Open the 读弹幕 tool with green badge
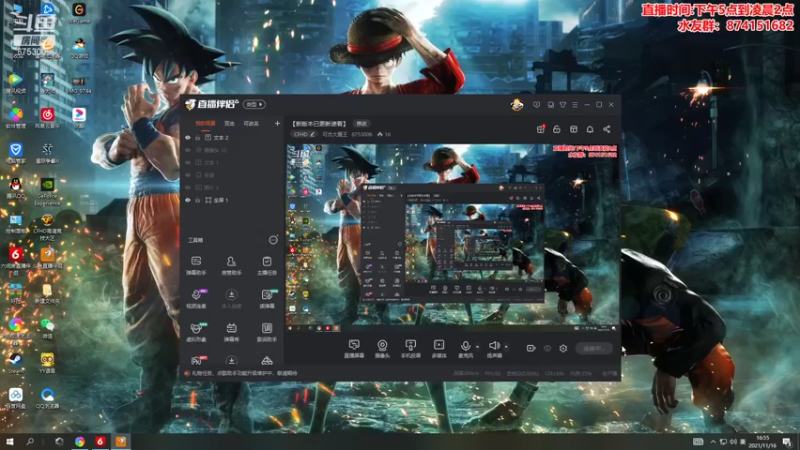Screen dimensions: 800x450 267,299
